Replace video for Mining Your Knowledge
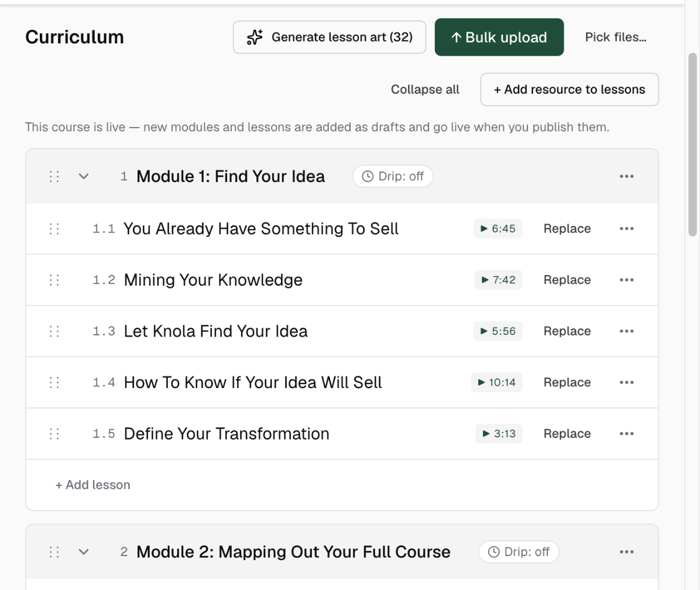700x590 pixels. [567, 280]
